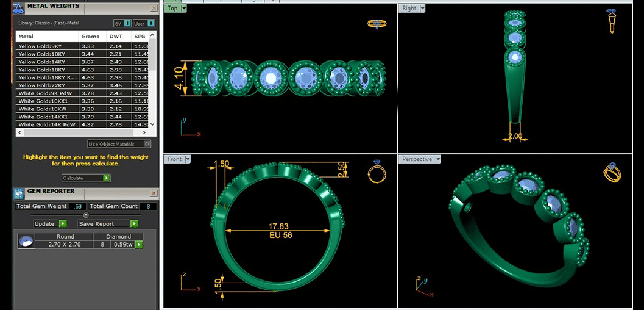This screenshot has height=310, width=644.
Task: Click the EU 56 ring size label
Action: pos(280,236)
